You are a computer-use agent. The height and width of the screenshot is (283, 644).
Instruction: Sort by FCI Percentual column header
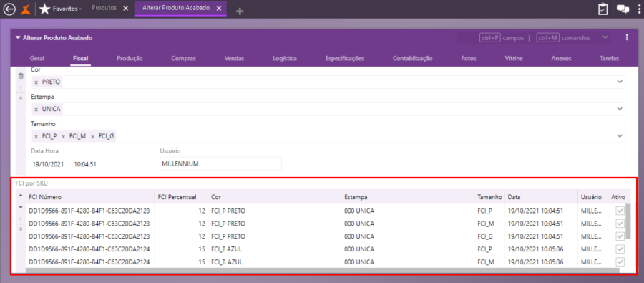click(x=181, y=197)
